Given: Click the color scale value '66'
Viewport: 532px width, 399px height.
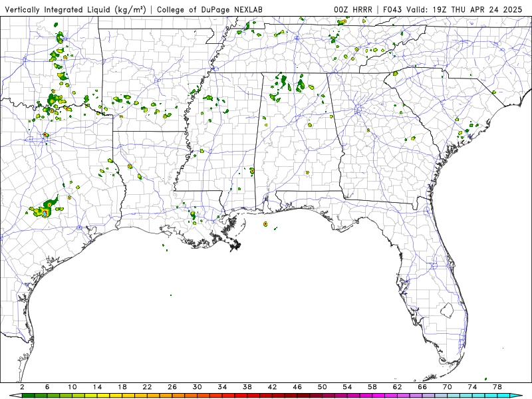Looking at the screenshot, I should coord(422,387).
